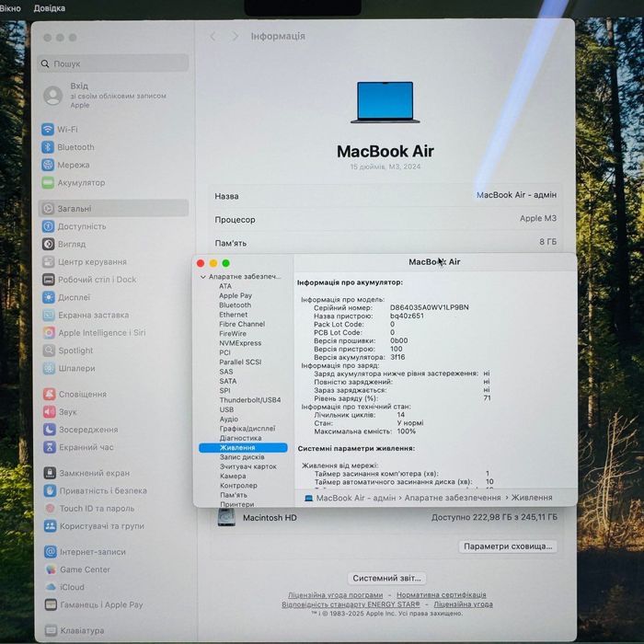Open the Центр керування icon

(x=49, y=261)
